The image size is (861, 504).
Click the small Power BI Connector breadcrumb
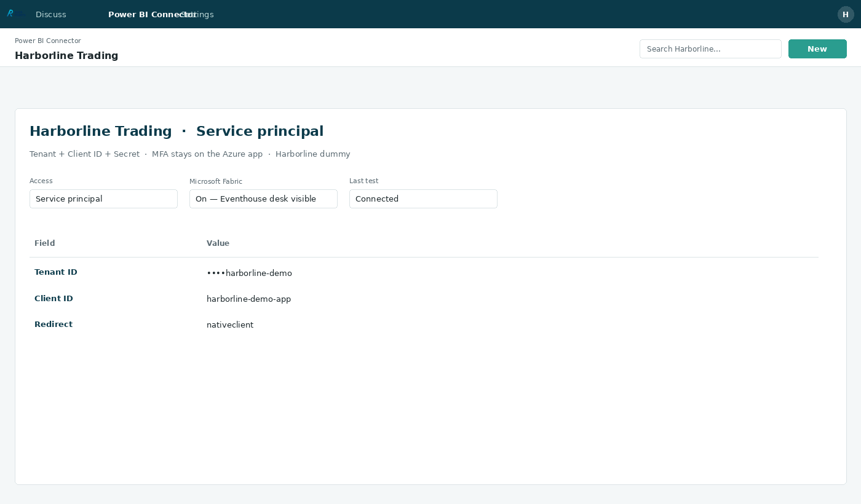point(48,41)
